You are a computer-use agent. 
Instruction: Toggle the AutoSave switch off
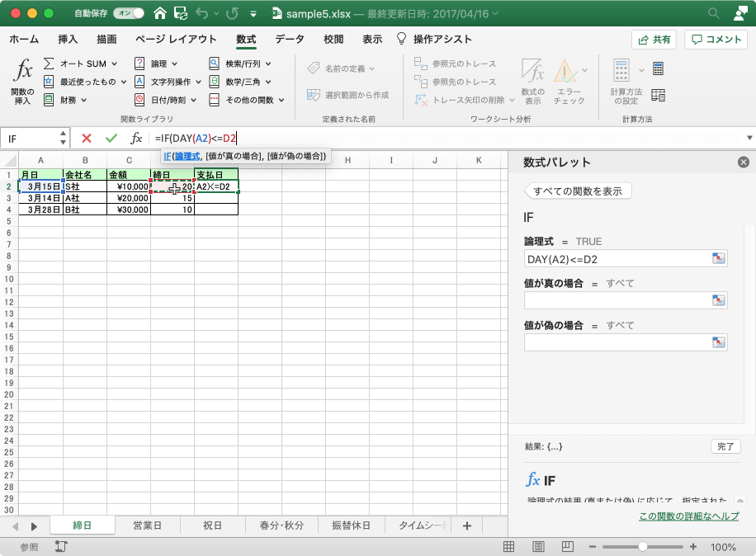pos(128,13)
